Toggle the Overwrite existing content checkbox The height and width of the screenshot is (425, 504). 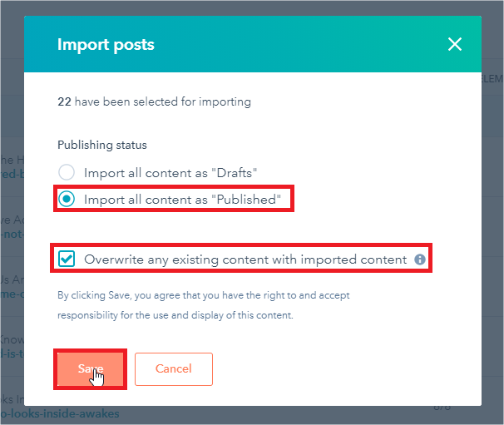click(x=67, y=259)
